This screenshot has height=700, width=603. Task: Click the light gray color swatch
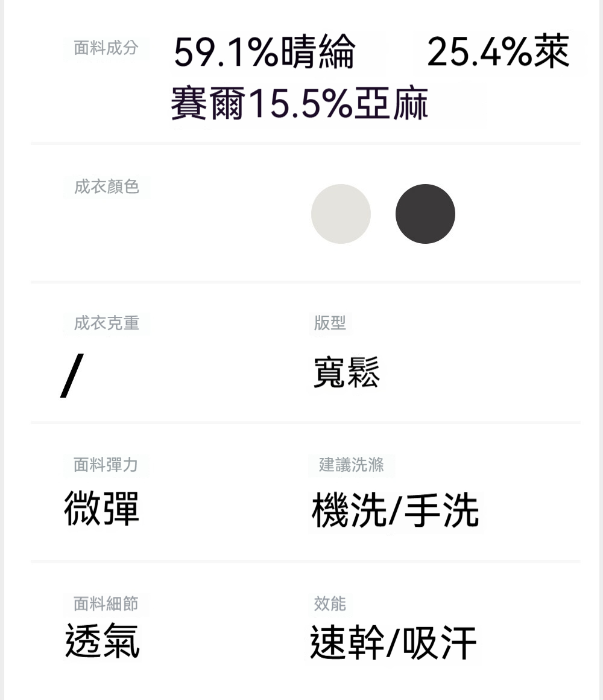[x=341, y=214]
